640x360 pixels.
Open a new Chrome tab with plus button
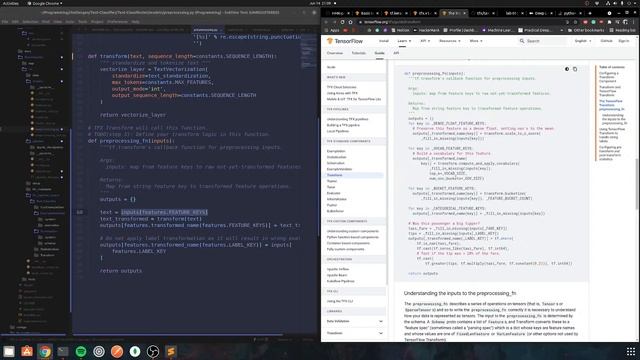[x=590, y=13]
